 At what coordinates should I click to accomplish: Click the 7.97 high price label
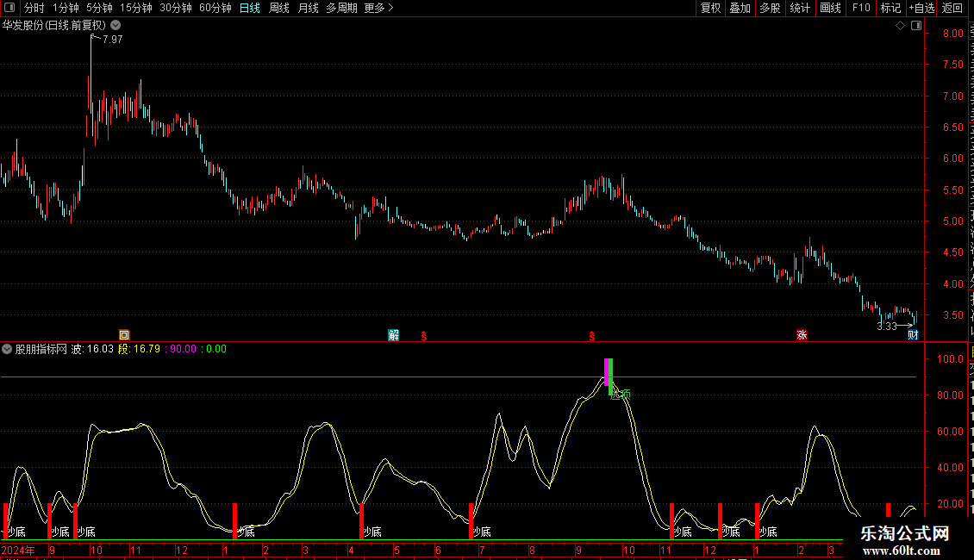(x=112, y=39)
